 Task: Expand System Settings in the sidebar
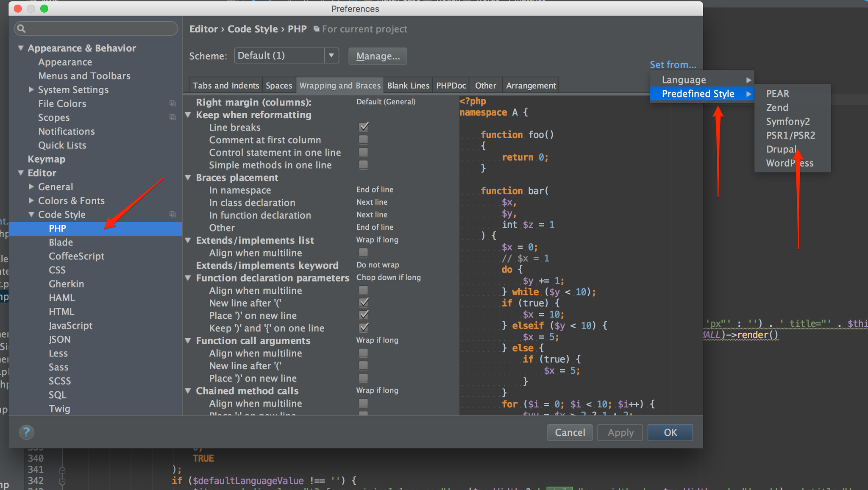click(31, 89)
